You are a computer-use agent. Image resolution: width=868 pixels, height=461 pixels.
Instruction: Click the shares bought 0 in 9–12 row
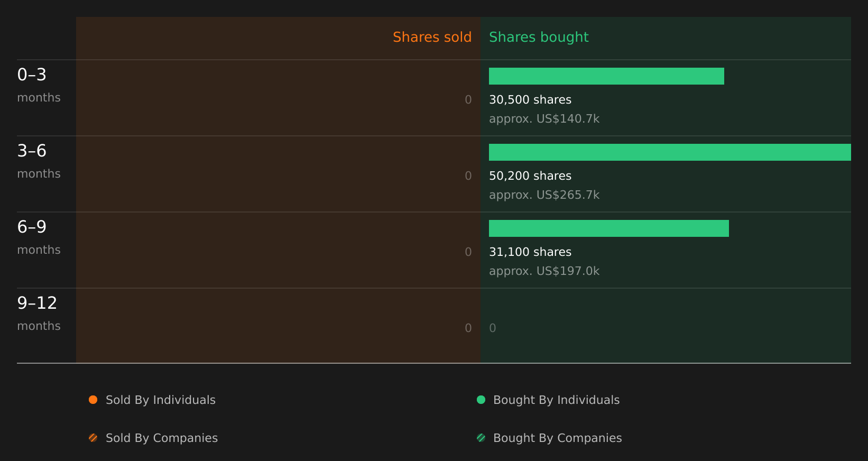tap(493, 328)
